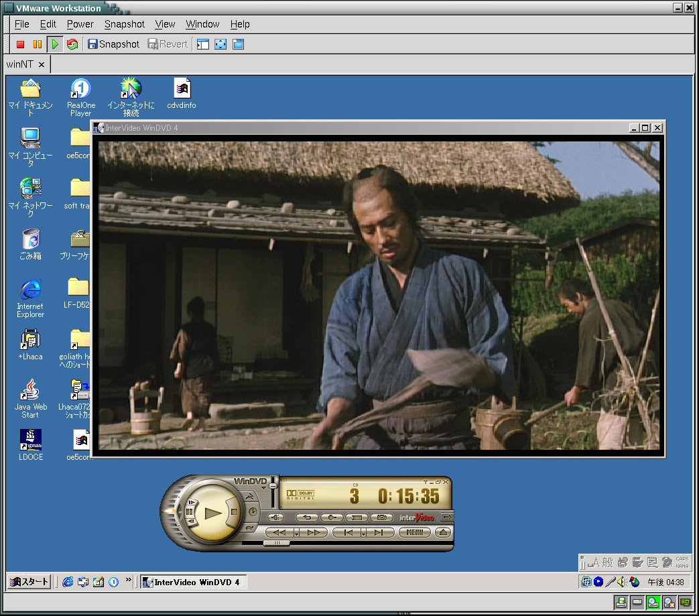Click the WinDVD time search clock button
Viewport: 699px width, 616px height.
[x=252, y=511]
